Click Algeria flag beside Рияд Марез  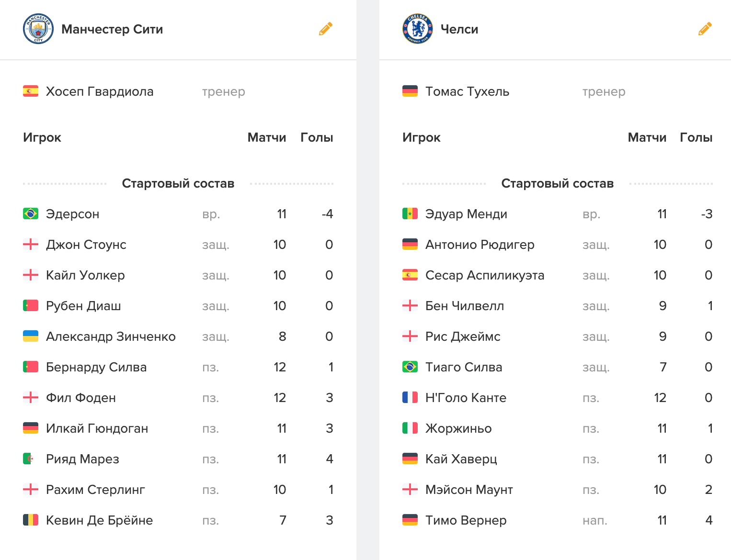click(x=31, y=459)
